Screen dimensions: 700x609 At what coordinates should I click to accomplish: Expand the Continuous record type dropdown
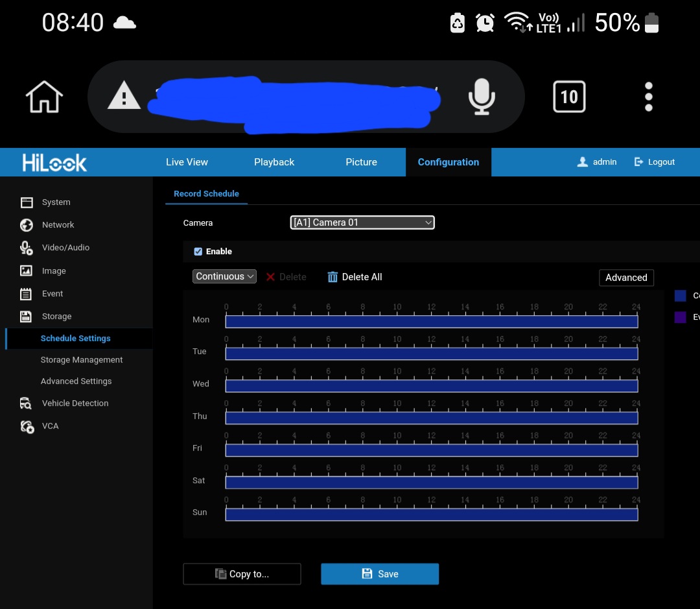coord(224,276)
